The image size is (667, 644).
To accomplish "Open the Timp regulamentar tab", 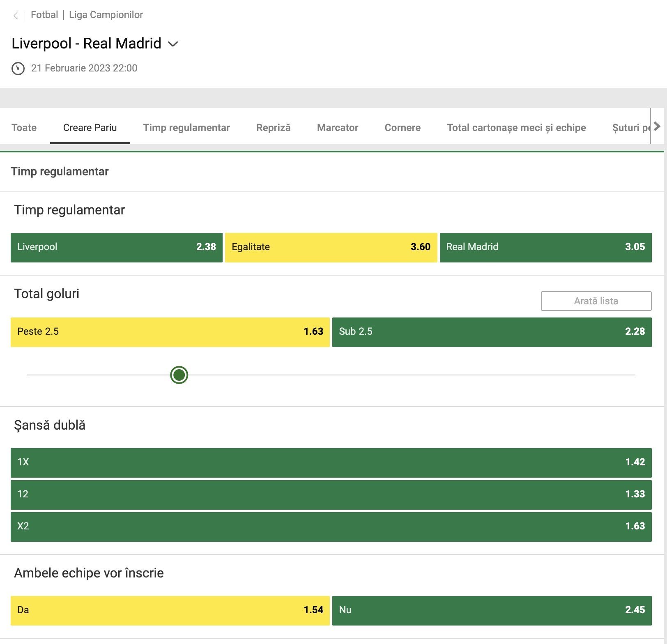I will pyautogui.click(x=186, y=128).
